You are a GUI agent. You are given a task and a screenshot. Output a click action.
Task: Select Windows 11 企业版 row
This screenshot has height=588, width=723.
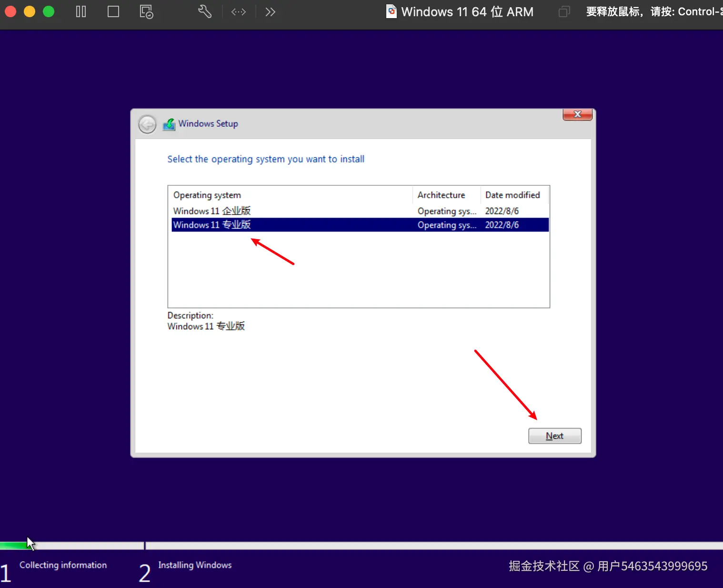(360, 211)
